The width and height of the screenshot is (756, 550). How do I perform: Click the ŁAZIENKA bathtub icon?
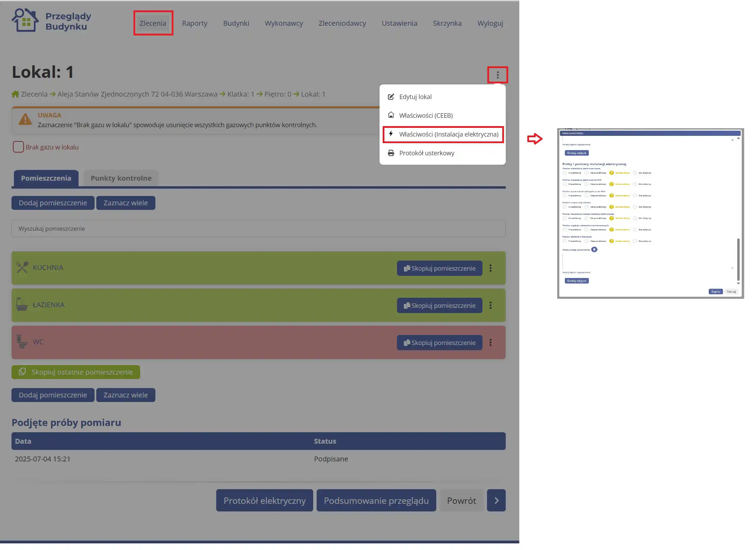coord(22,304)
